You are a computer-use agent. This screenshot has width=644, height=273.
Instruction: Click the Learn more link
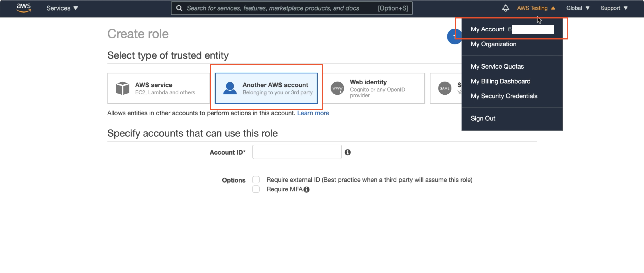click(313, 113)
